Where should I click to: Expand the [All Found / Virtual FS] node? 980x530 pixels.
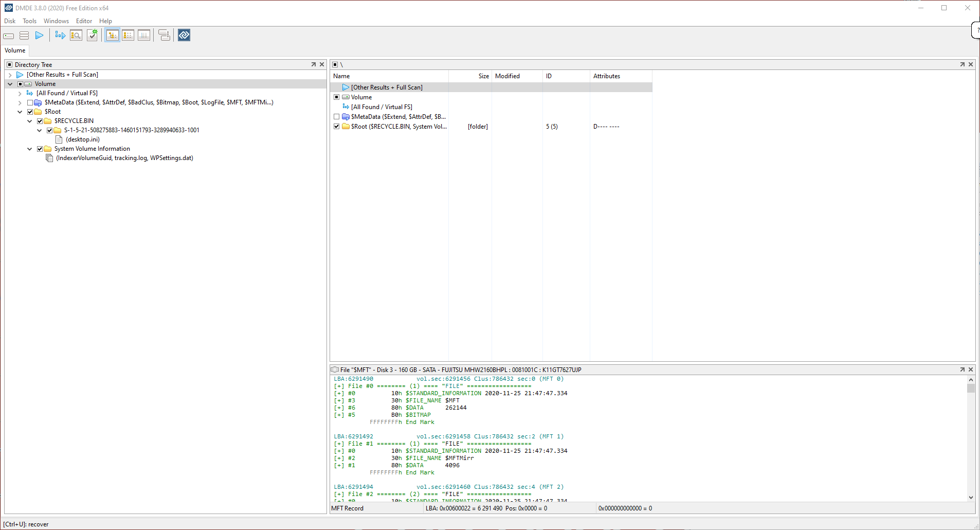tap(20, 94)
